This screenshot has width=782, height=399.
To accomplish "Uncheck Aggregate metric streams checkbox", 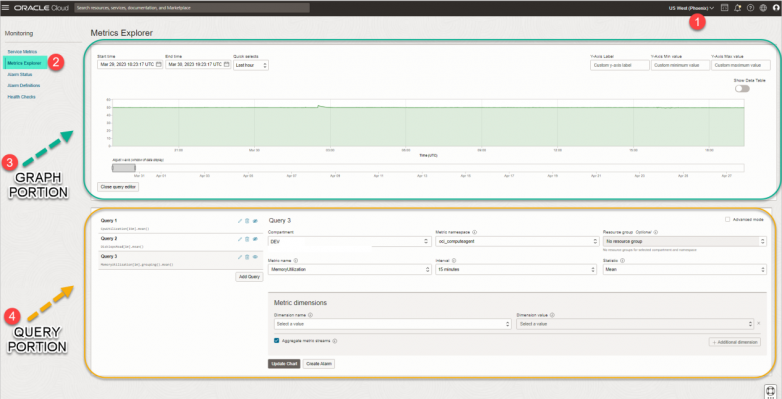I will click(277, 341).
